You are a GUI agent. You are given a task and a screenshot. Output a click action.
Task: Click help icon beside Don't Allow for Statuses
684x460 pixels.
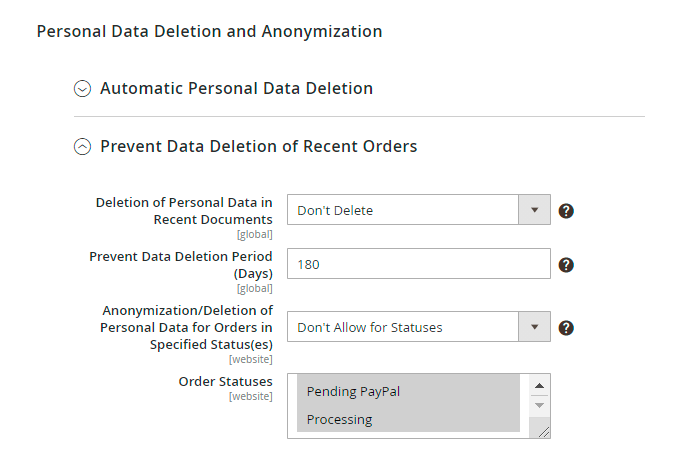point(566,327)
